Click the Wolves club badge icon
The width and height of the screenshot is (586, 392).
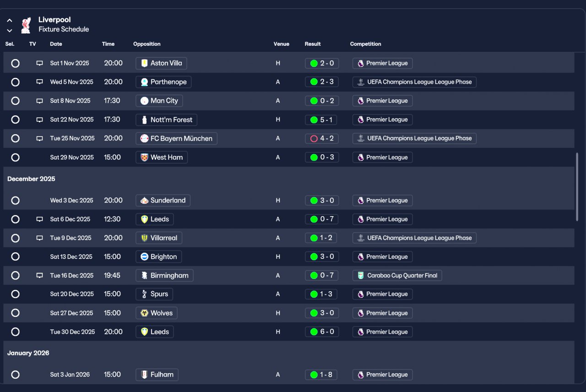coord(145,313)
